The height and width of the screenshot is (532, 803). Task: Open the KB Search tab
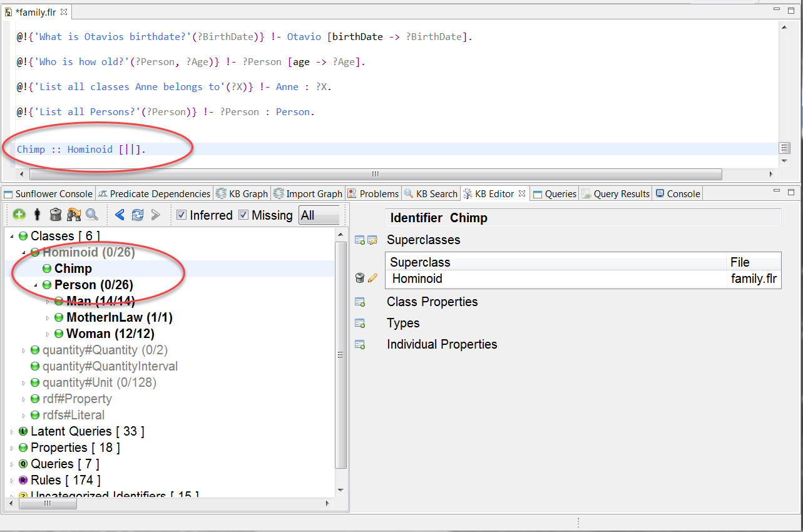tap(431, 193)
